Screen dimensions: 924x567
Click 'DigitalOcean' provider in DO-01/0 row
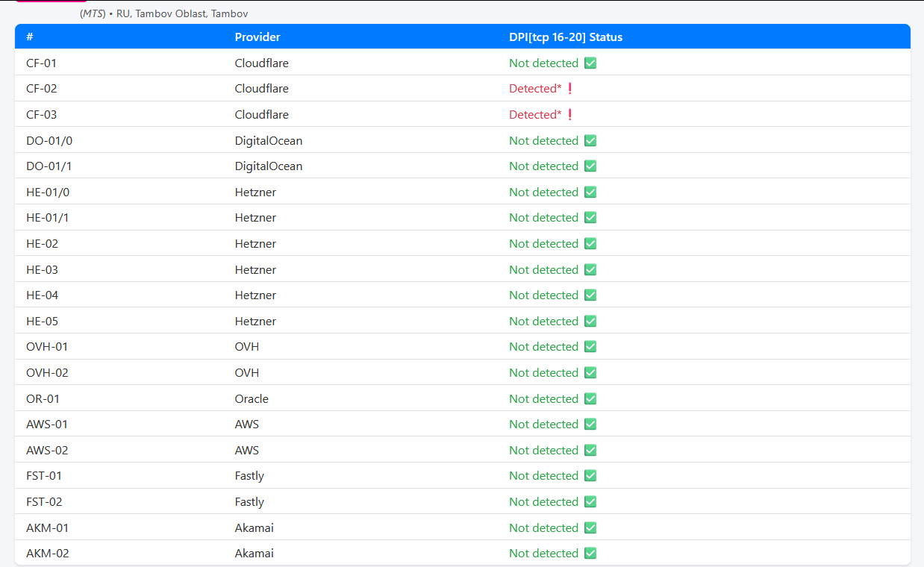coord(269,141)
